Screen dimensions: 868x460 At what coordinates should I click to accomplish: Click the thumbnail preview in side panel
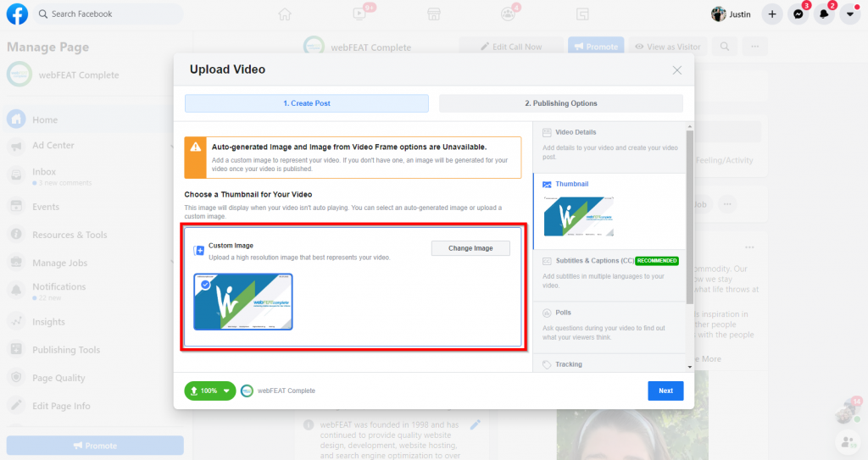tap(578, 216)
